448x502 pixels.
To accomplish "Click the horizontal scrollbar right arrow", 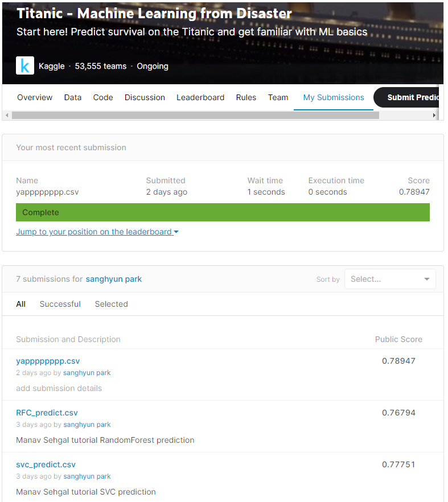I will click(434, 115).
